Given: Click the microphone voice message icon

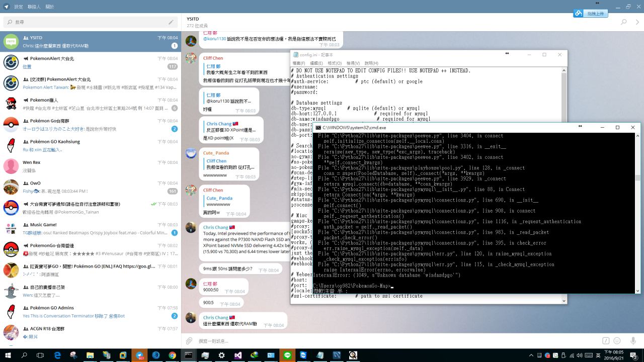Looking at the screenshot, I should point(633,341).
